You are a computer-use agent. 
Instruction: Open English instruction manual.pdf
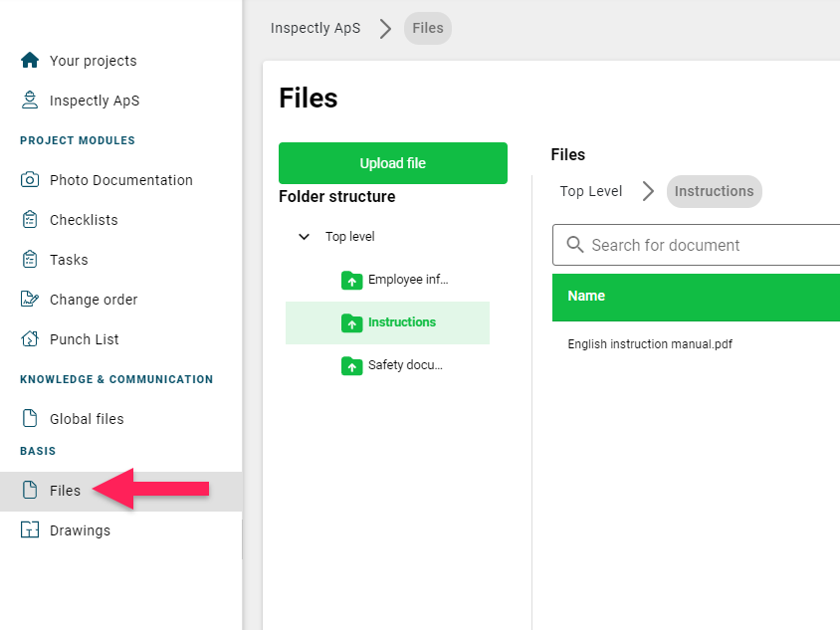coord(650,344)
